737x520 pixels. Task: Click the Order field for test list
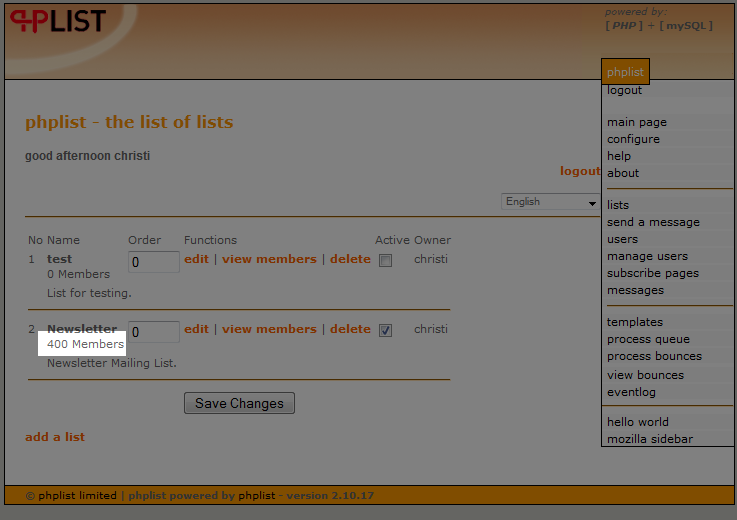[154, 262]
